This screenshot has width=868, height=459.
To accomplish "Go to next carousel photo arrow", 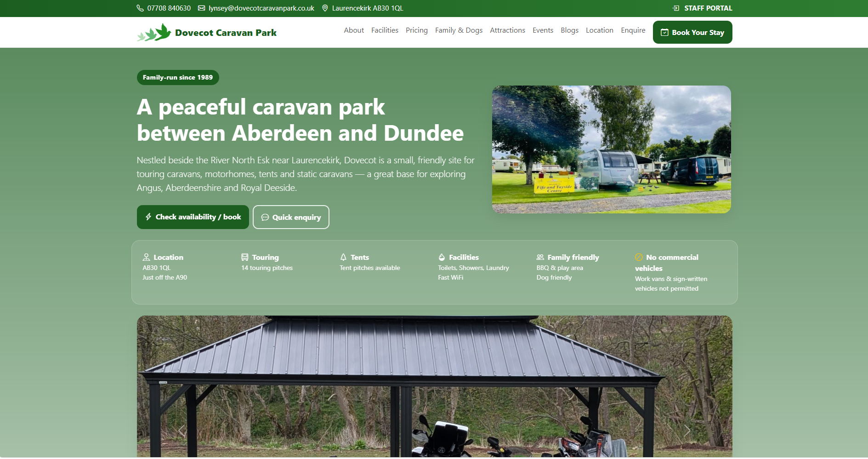I will click(x=687, y=431).
